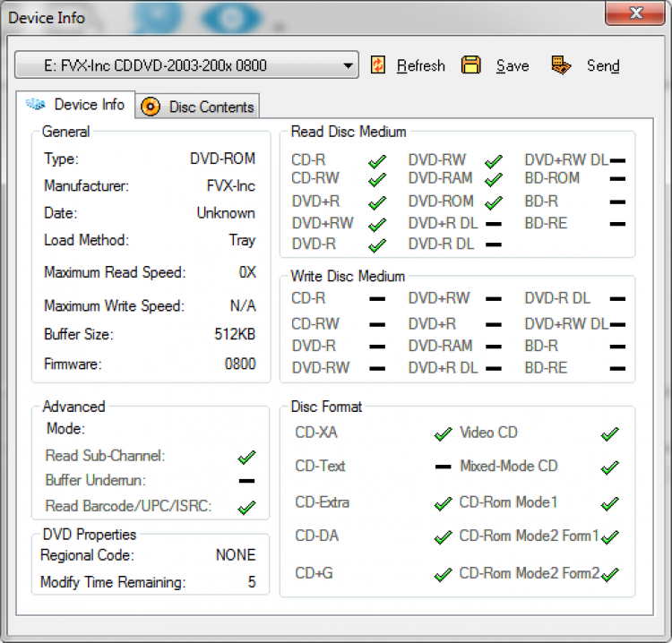This screenshot has height=643, width=672.
Task: Open the drive selection dropdown
Action: (x=187, y=65)
